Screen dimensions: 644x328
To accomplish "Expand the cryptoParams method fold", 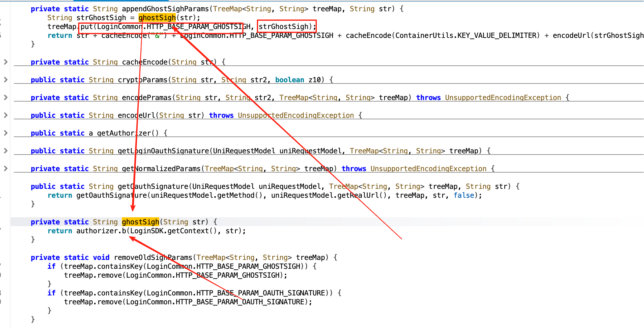I will [x=6, y=80].
